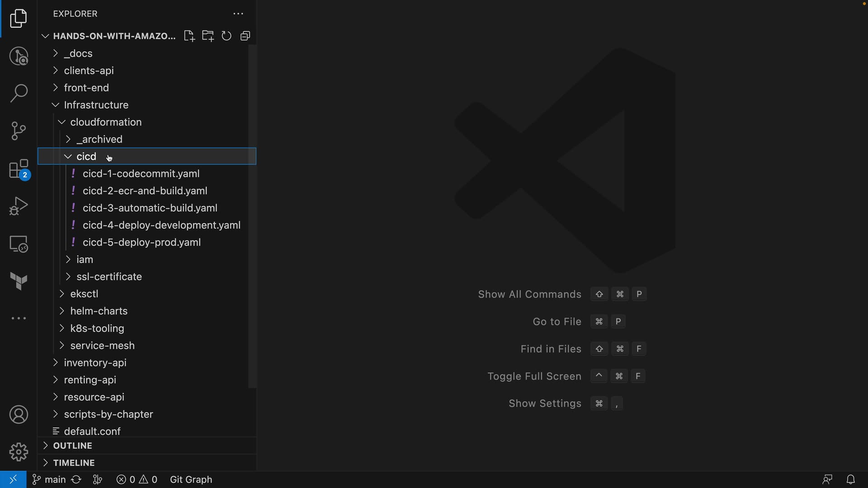Expand the TIMELINE section

74,463
